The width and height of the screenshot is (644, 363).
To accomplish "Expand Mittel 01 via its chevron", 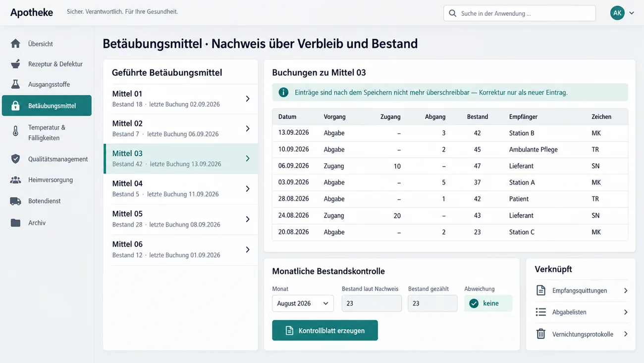I will pos(248,99).
